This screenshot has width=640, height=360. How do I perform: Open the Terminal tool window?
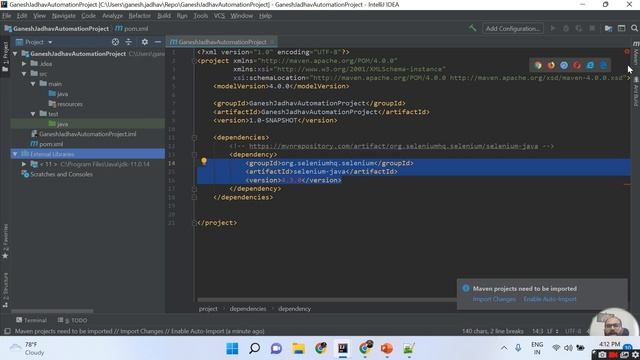click(31, 320)
